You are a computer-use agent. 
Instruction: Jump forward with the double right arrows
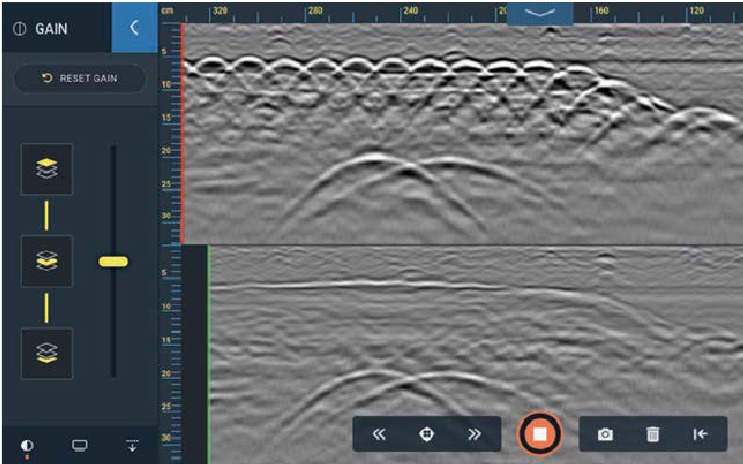[x=474, y=434]
